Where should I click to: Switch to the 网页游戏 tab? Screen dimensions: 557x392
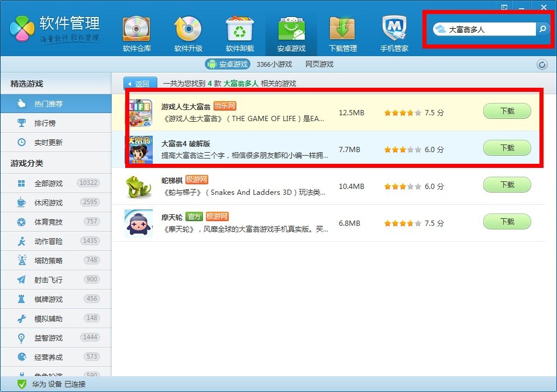tap(319, 64)
